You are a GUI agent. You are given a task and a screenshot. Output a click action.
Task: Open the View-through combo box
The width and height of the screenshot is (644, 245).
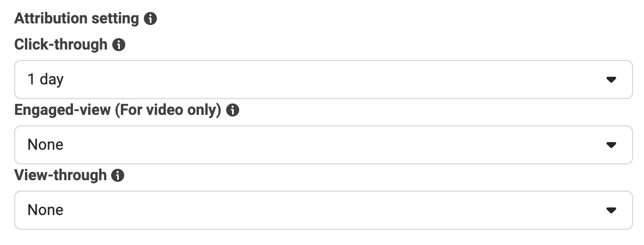[x=324, y=210]
